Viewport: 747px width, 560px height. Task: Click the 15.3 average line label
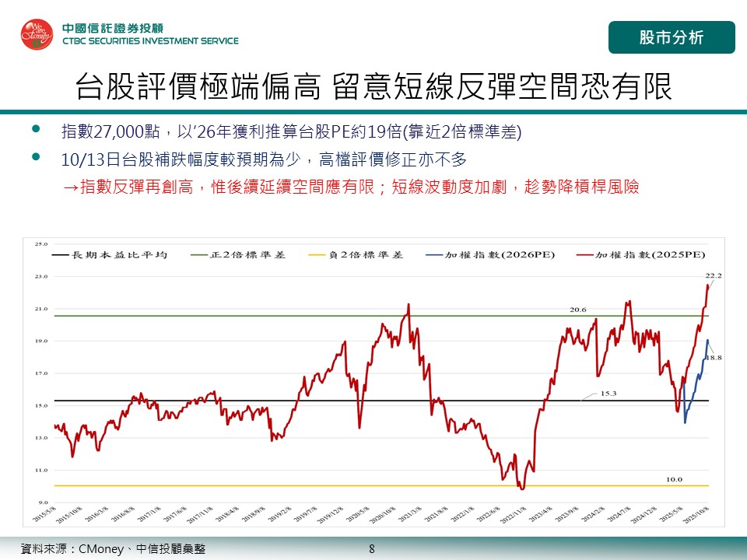tap(608, 394)
